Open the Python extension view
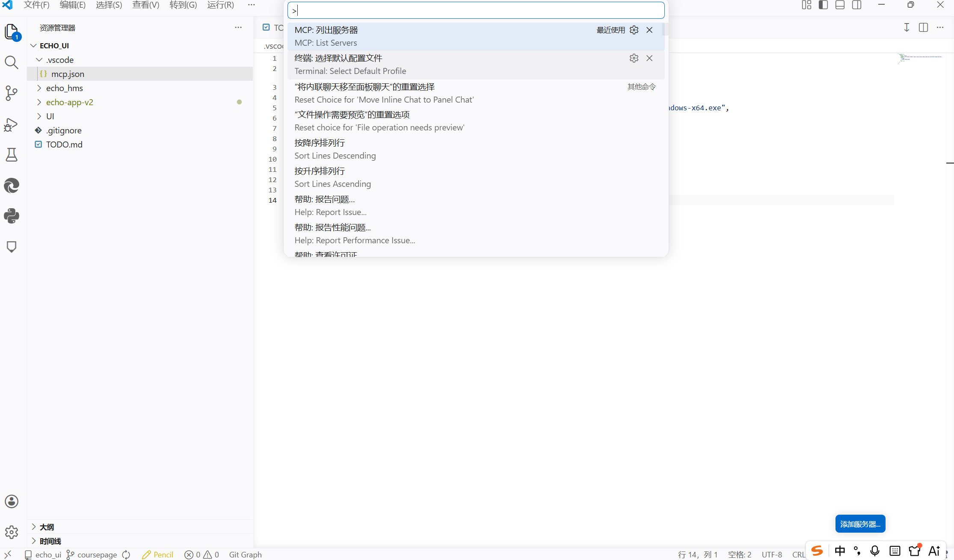 12,216
